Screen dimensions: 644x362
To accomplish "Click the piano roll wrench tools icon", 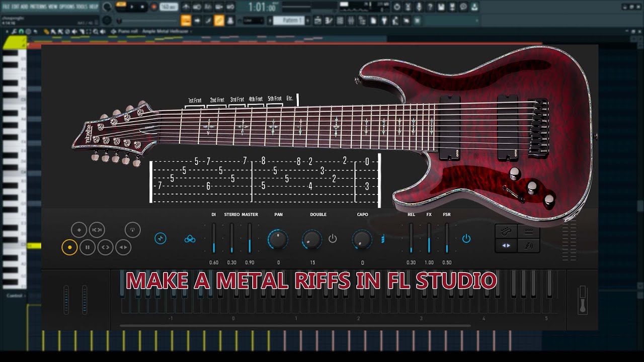I will tap(14, 31).
